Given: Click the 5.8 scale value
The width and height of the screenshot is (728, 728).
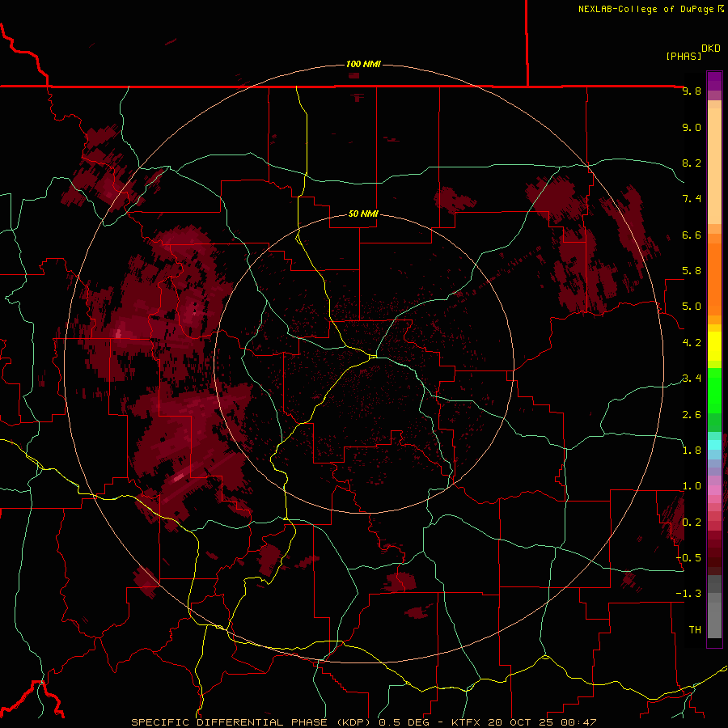Looking at the screenshot, I should [692, 271].
